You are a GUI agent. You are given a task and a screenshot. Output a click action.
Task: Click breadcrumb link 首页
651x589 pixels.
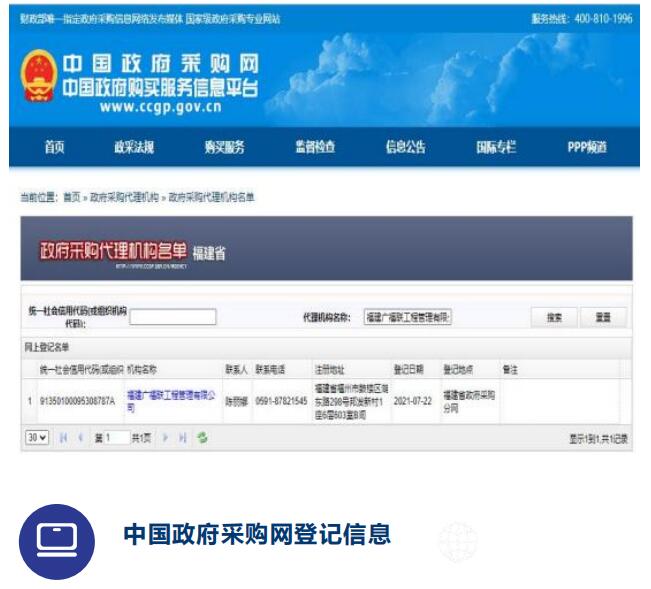point(72,197)
